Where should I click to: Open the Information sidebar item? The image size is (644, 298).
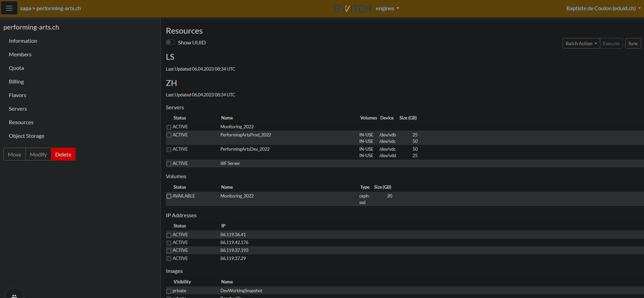point(23,41)
